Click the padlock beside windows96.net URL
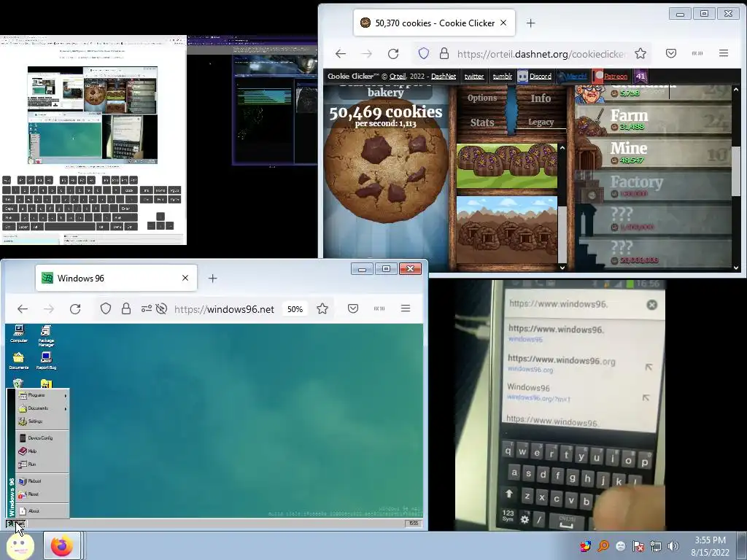Image resolution: width=747 pixels, height=560 pixels. click(125, 308)
